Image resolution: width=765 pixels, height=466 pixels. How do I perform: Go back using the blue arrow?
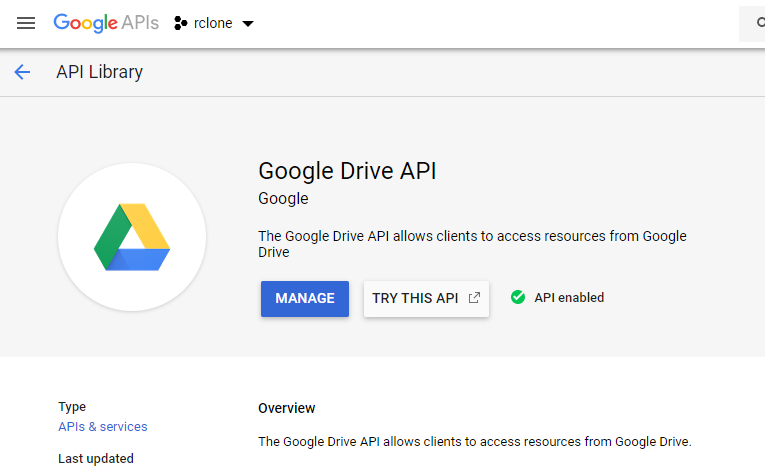pos(22,72)
